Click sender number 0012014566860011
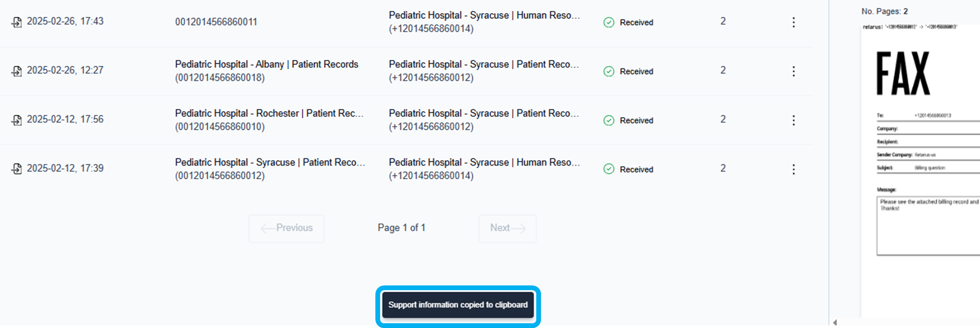Image resolution: width=980 pixels, height=328 pixels. tap(216, 22)
